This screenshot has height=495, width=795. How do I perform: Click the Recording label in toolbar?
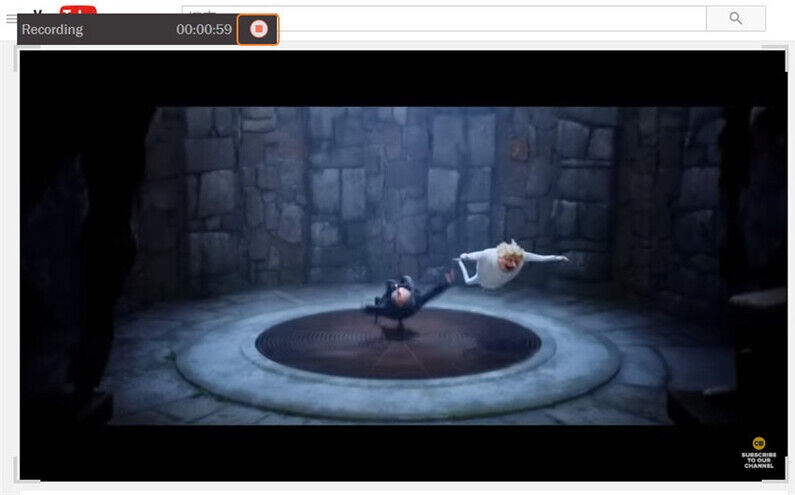[52, 29]
